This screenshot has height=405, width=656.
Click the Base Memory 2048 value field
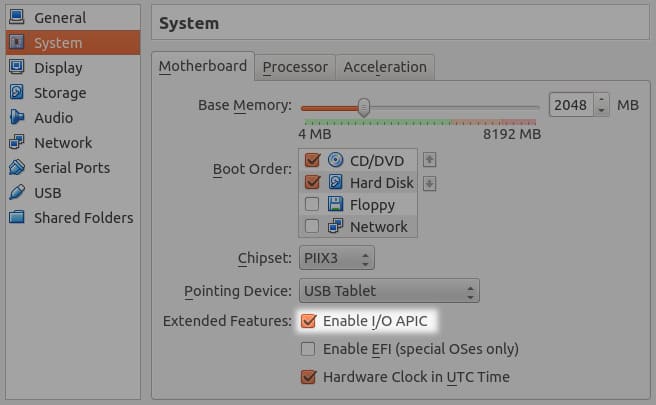click(x=570, y=105)
